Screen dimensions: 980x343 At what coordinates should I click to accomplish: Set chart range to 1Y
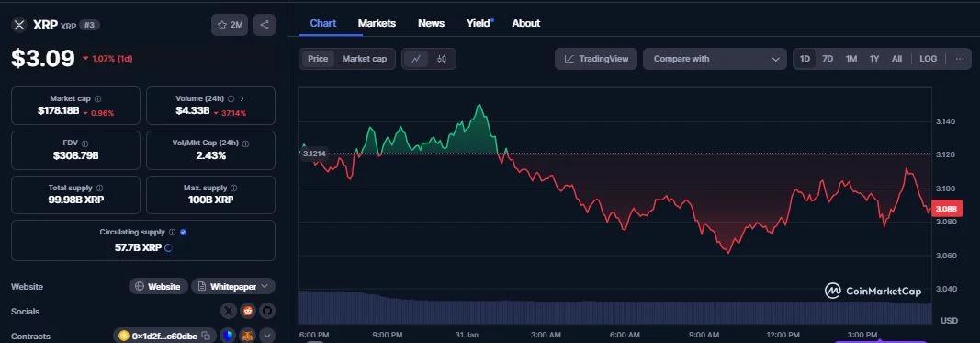[x=874, y=59]
